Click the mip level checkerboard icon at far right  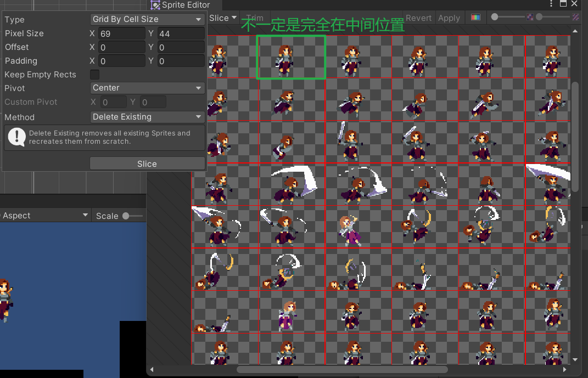click(x=575, y=18)
